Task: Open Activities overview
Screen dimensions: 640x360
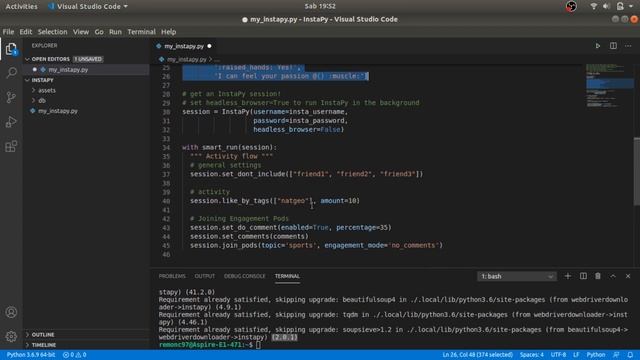Action: 21,6
